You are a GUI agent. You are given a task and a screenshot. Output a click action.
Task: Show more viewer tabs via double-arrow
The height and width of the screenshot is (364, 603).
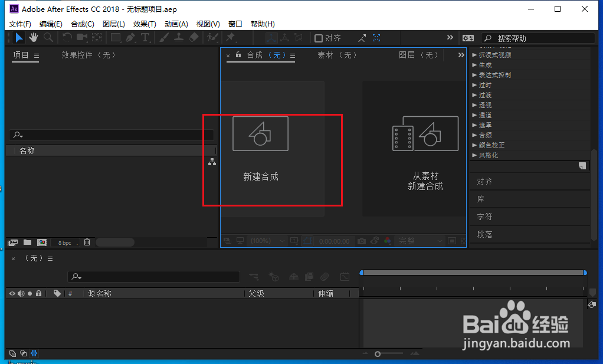pos(461,55)
